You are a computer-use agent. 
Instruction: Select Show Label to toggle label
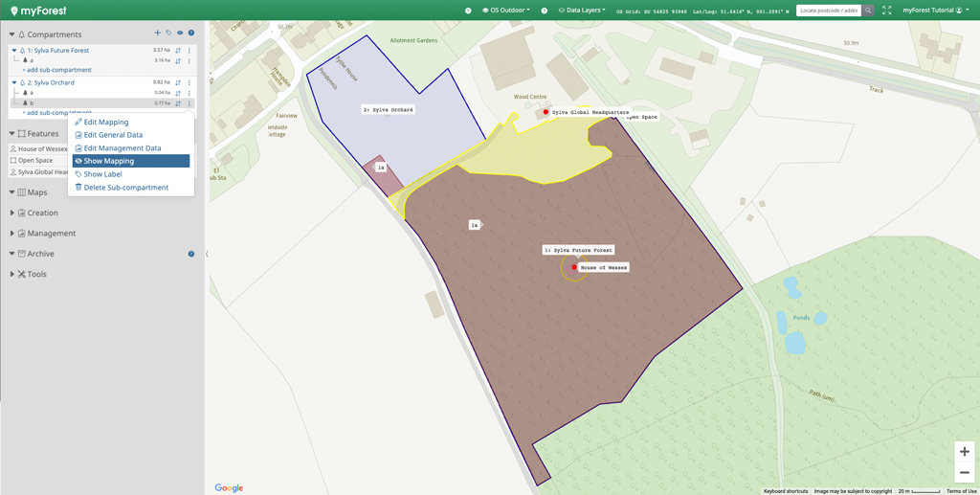pyautogui.click(x=102, y=174)
